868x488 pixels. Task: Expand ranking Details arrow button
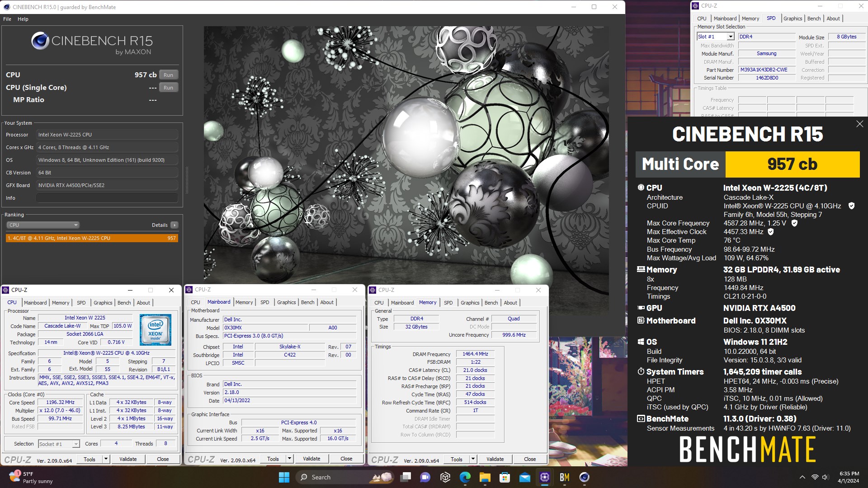tap(175, 225)
